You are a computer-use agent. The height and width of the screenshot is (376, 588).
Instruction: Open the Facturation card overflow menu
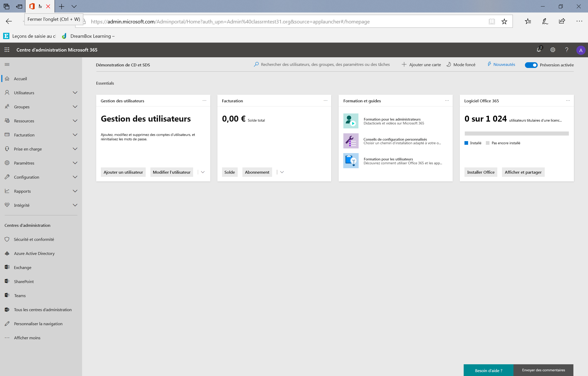pos(325,101)
